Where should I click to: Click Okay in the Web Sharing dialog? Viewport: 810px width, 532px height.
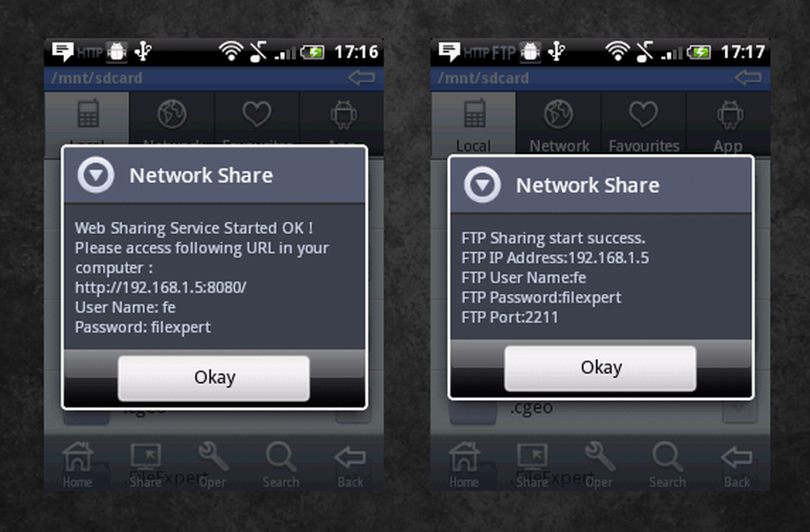point(214,377)
